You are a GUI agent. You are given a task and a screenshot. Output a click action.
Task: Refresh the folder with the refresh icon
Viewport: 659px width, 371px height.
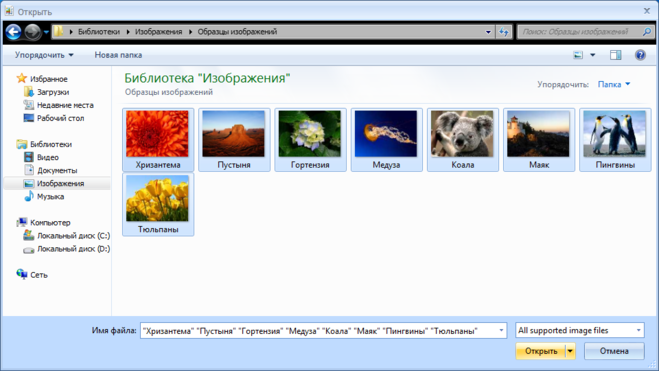point(503,32)
